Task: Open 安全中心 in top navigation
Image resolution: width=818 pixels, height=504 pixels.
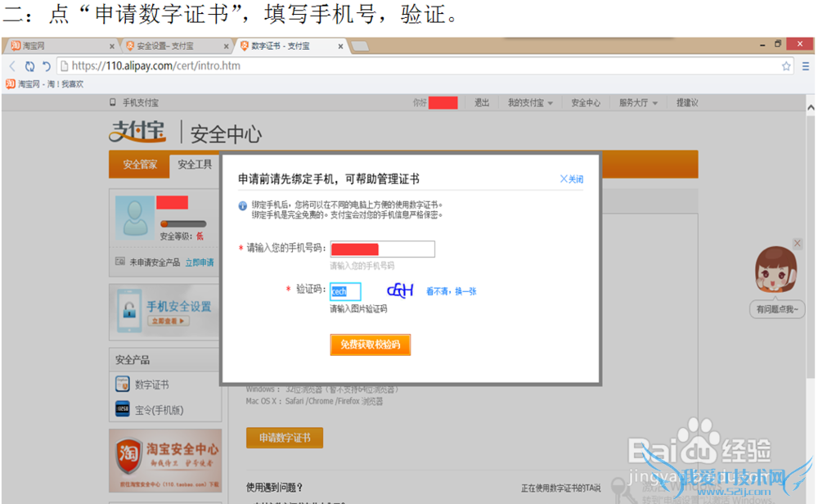Action: click(x=586, y=103)
